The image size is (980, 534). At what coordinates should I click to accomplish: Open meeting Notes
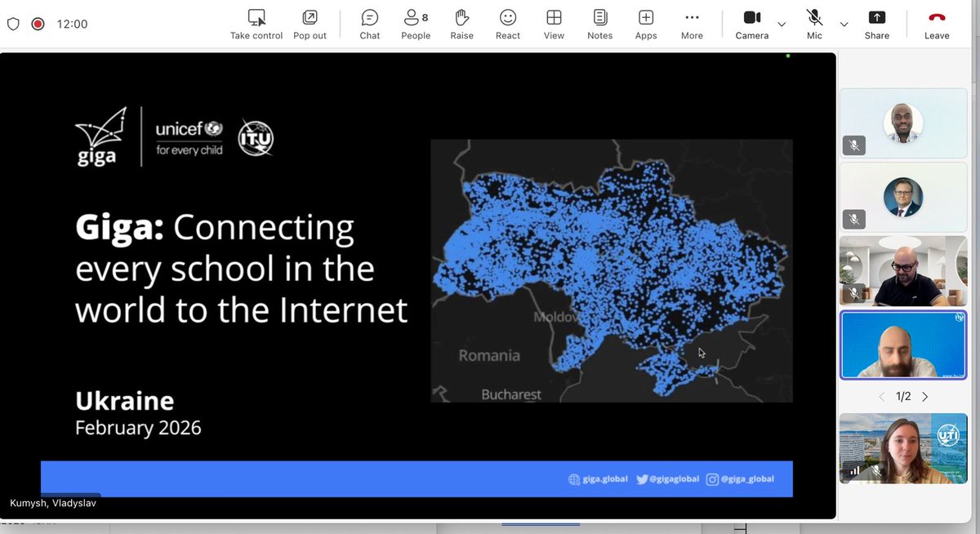click(600, 24)
